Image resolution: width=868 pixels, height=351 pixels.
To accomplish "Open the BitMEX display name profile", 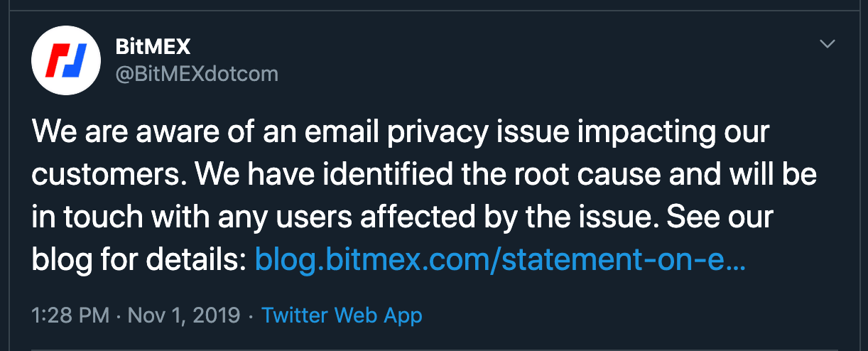I will [153, 47].
